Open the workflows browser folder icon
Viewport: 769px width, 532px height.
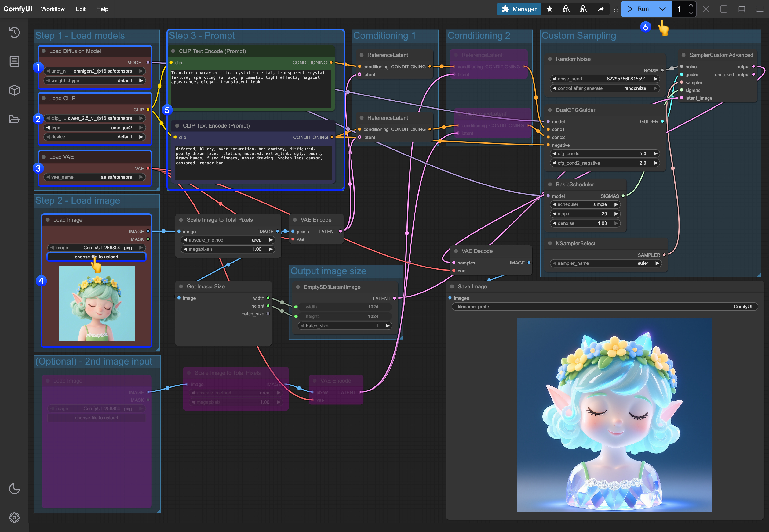coord(14,119)
